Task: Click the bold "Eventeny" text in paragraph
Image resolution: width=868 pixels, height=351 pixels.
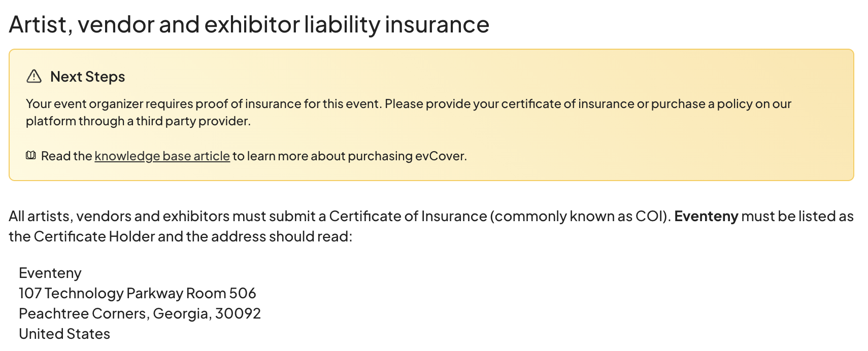Action: point(706,217)
